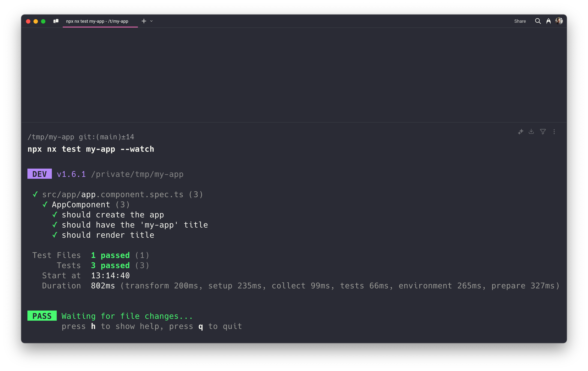Click the split panes icon beside the tab title
588x371 pixels.
[x=56, y=21]
